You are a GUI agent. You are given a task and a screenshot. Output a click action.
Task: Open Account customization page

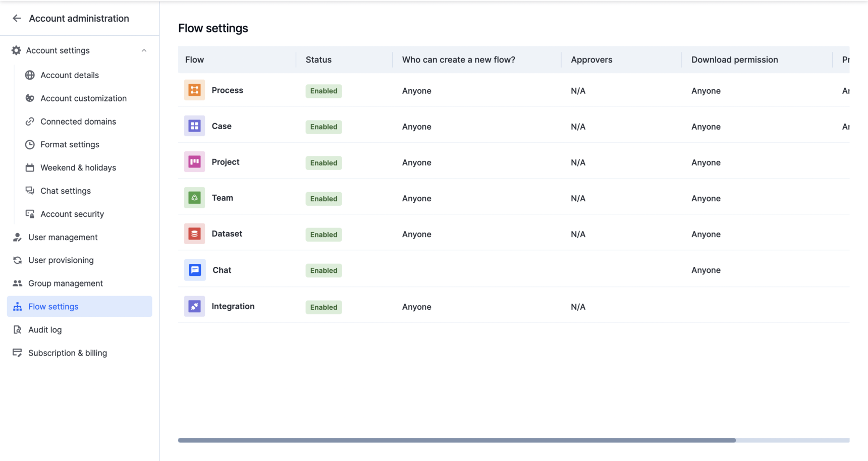coord(83,98)
